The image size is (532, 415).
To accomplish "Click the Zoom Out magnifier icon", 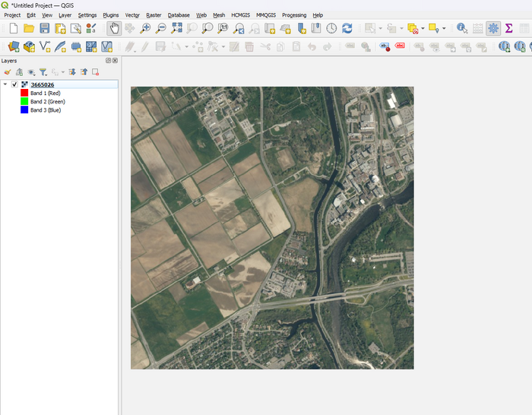I will 161,29.
